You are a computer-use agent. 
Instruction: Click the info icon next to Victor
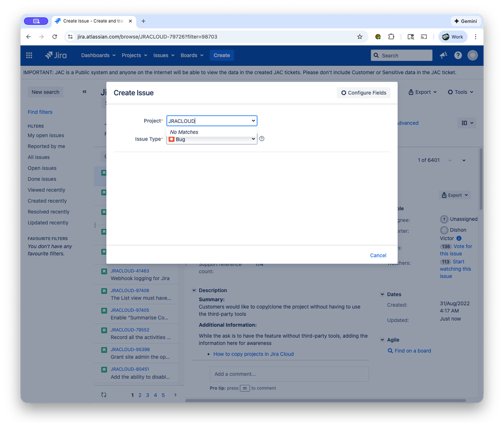(459, 238)
